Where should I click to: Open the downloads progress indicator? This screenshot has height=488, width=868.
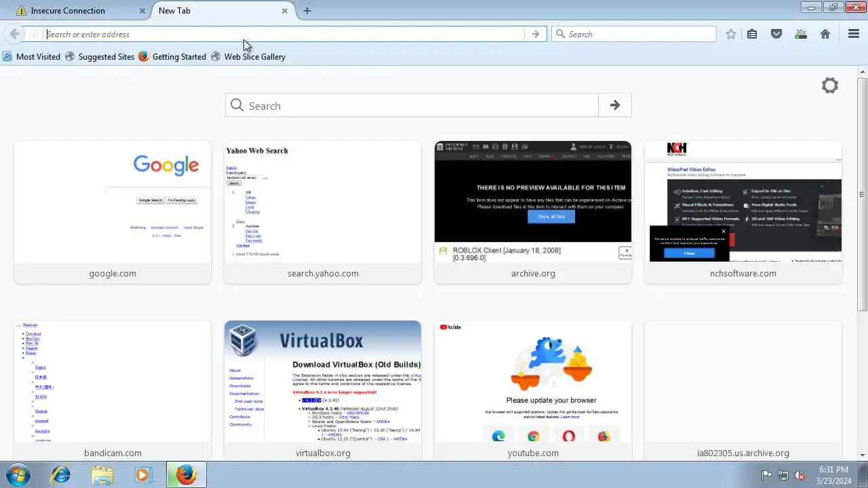801,34
